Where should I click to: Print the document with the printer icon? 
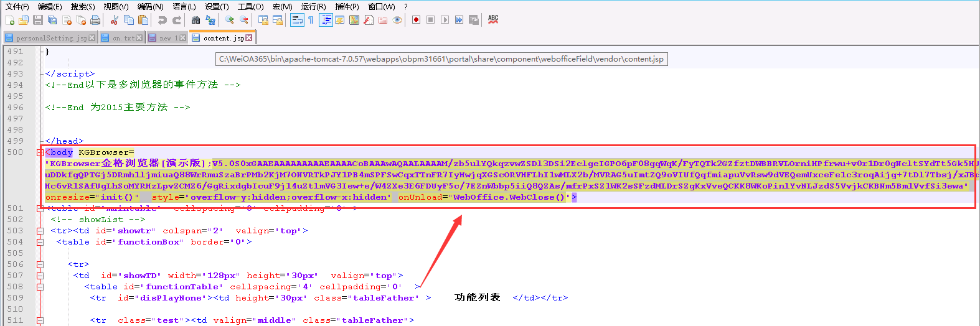click(95, 20)
